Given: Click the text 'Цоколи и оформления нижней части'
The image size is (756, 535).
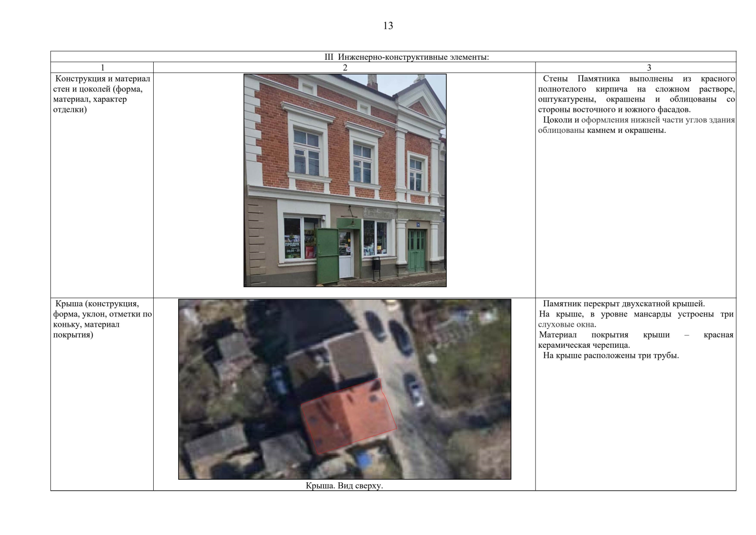Looking at the screenshot, I should (x=613, y=120).
